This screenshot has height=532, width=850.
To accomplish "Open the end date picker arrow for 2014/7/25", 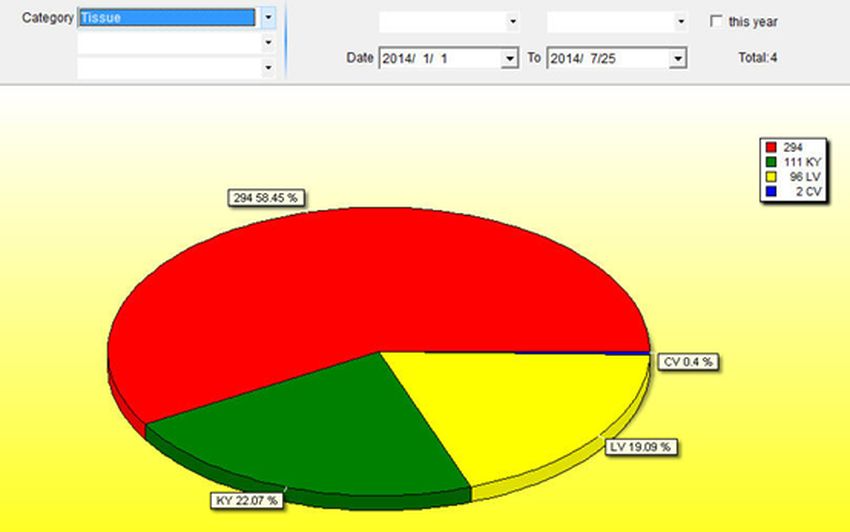I will (678, 58).
